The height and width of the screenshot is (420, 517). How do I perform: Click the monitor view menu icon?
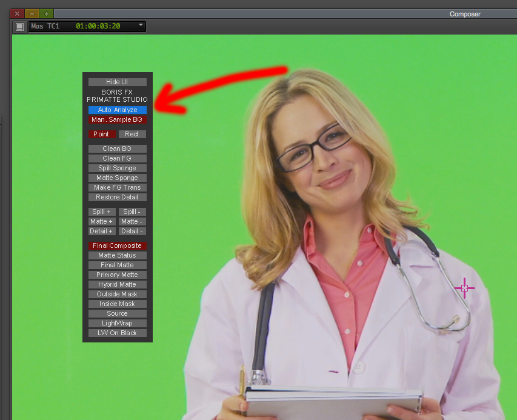19,26
